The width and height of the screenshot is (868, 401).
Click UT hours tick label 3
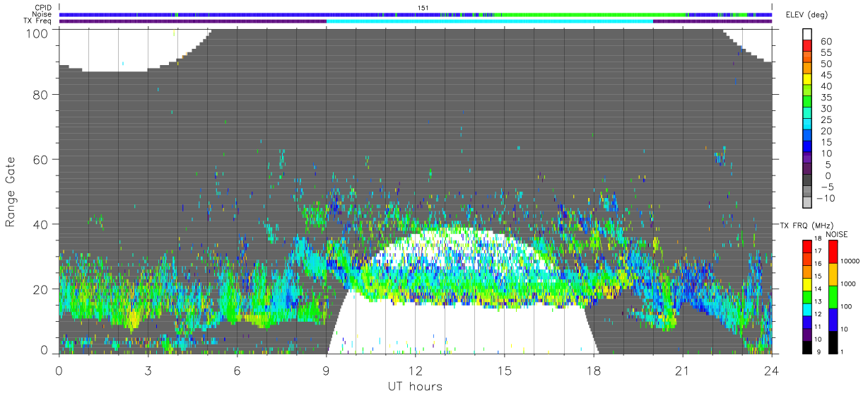[x=148, y=370]
